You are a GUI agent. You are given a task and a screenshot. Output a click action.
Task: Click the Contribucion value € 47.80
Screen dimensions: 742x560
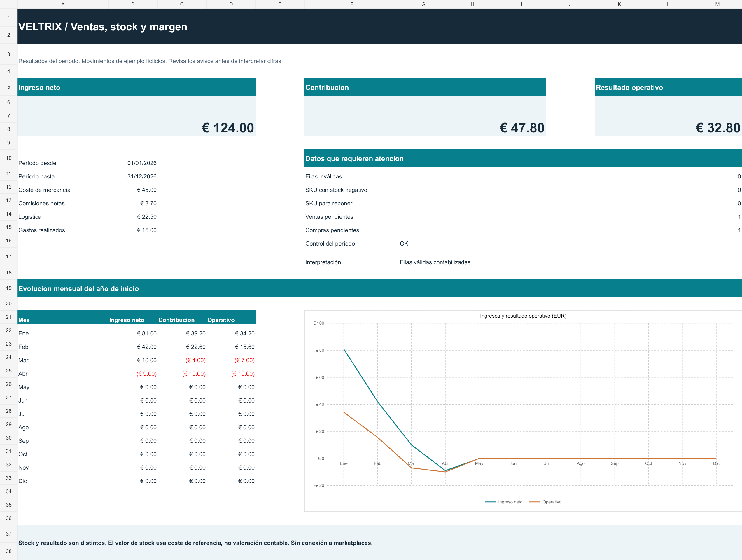click(x=522, y=128)
